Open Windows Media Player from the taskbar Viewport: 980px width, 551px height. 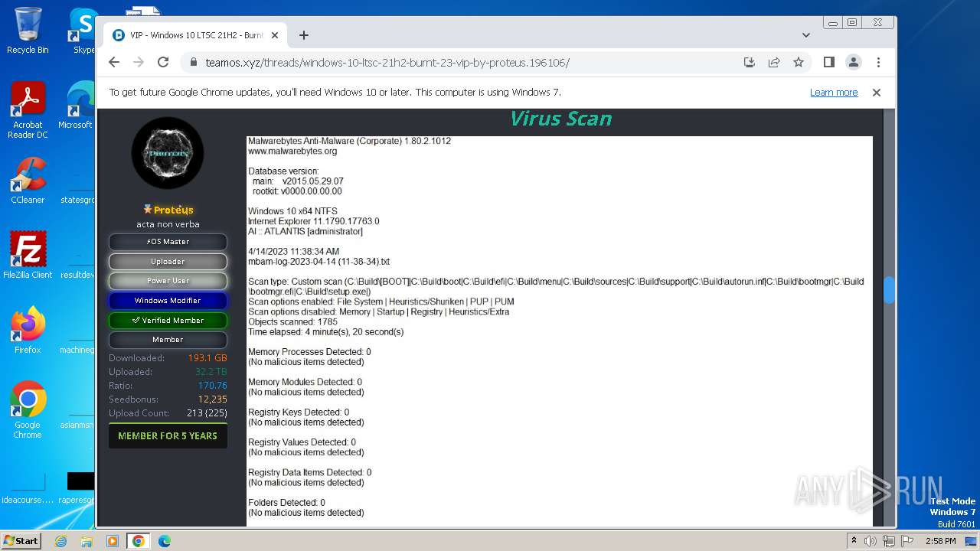pyautogui.click(x=113, y=541)
